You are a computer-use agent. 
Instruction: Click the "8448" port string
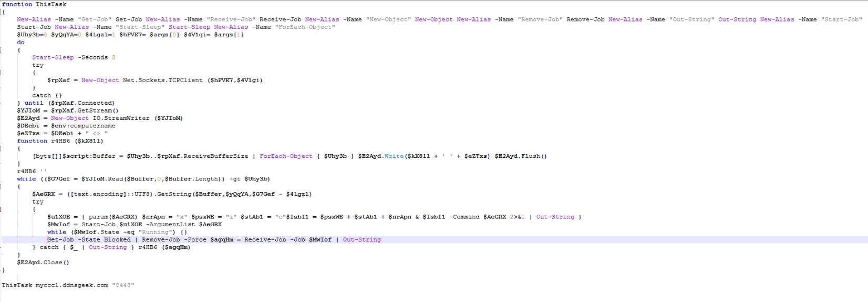click(123, 285)
